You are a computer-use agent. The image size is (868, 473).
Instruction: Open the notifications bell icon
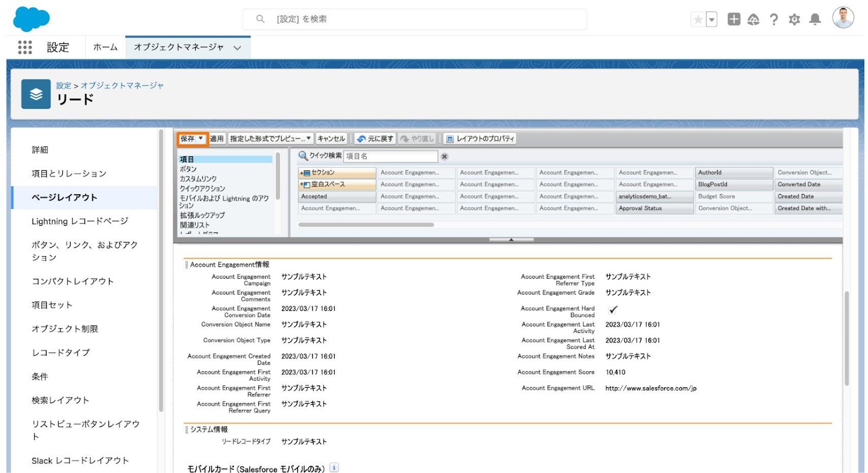815,20
